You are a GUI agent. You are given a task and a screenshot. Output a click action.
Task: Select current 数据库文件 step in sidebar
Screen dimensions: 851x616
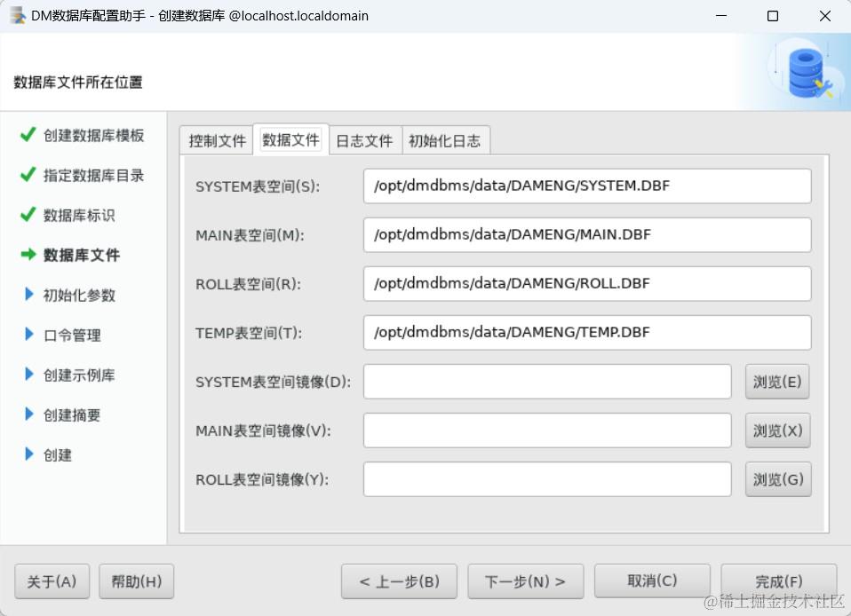click(82, 255)
